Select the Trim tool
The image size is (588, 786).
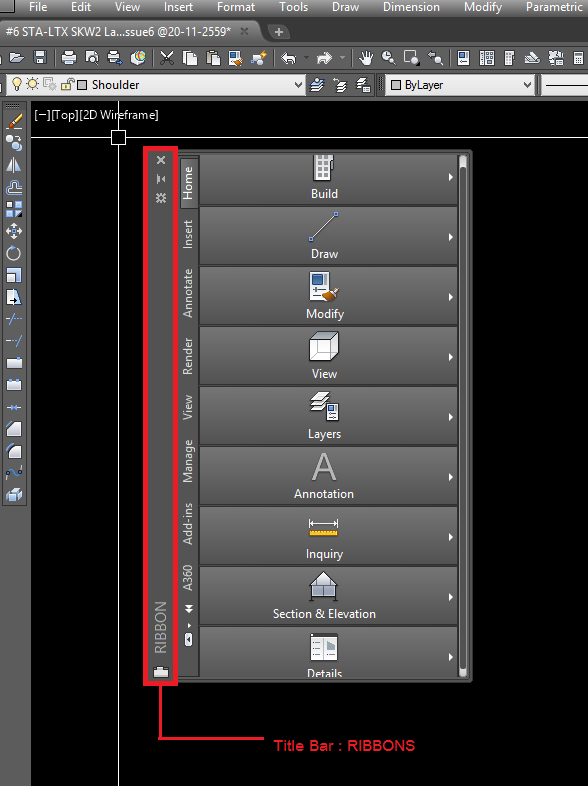[x=14, y=319]
